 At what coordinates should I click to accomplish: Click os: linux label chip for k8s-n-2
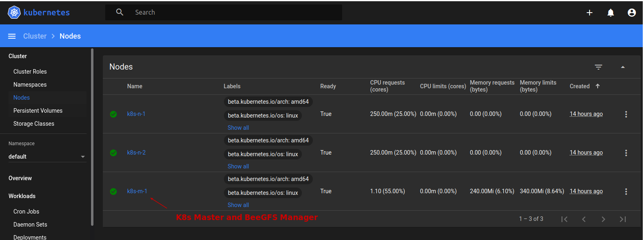pos(263,154)
